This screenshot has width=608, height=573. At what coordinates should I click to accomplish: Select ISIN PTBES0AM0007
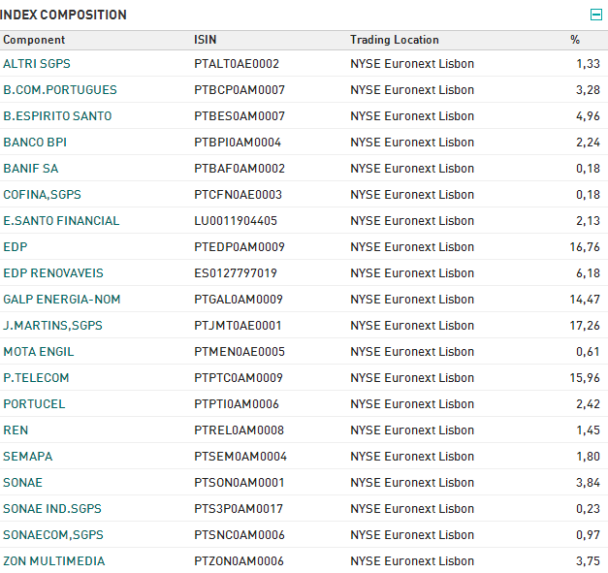(240, 116)
